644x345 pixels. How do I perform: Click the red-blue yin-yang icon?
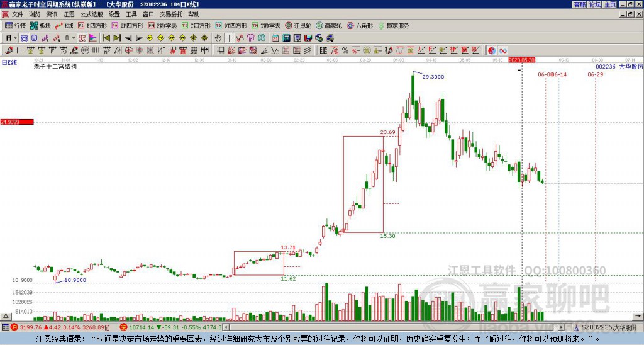tap(491, 50)
